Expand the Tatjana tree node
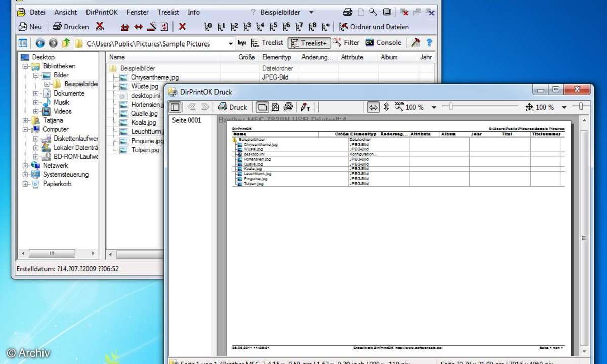This screenshot has width=607, height=364. pos(25,121)
